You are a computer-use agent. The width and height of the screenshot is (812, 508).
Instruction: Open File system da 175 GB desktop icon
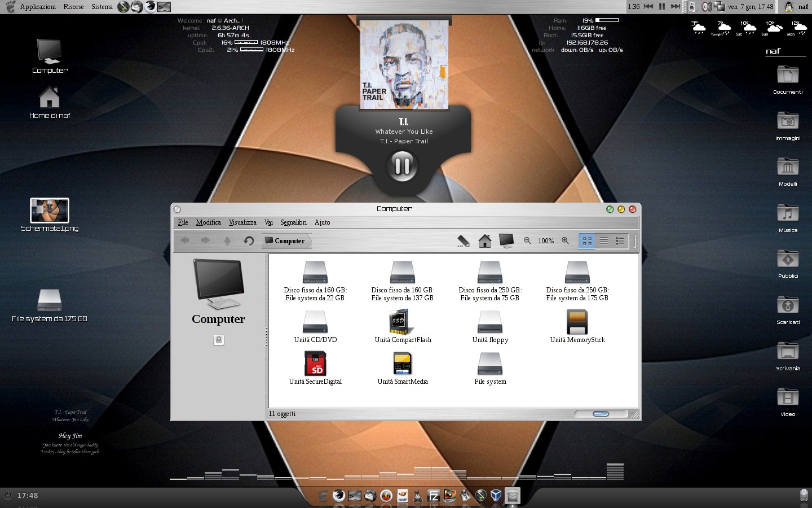50,305
